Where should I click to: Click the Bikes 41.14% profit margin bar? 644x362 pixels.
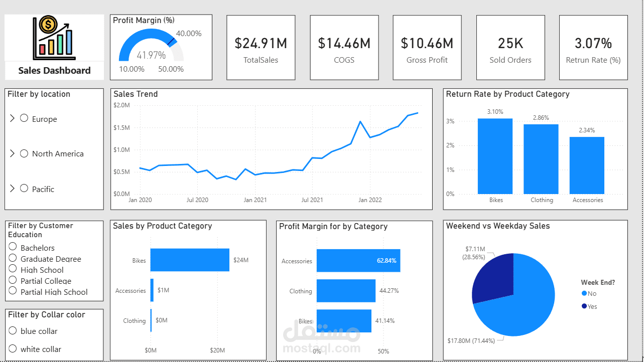coord(344,321)
